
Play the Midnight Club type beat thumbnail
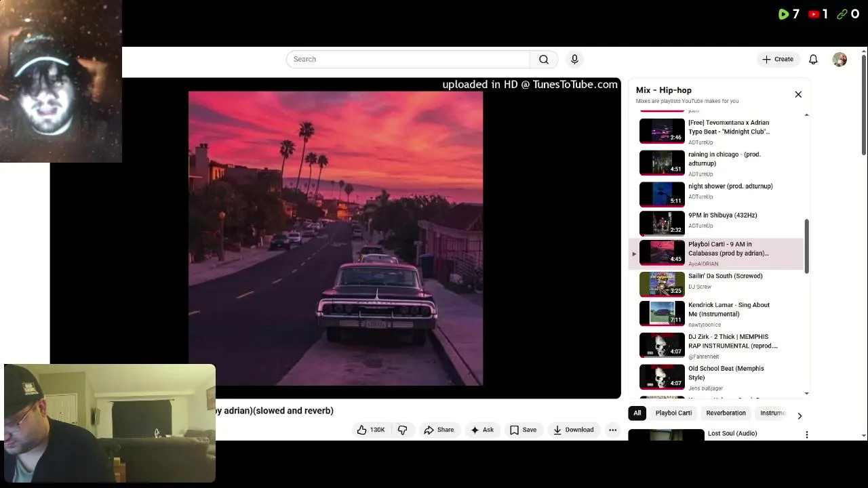coord(662,131)
